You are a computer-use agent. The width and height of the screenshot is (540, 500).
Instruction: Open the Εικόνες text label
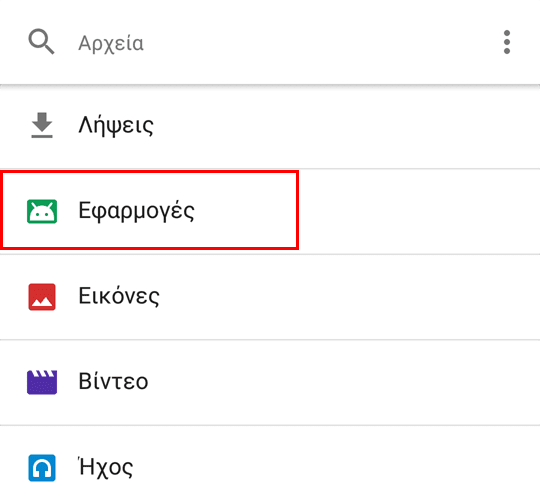119,296
